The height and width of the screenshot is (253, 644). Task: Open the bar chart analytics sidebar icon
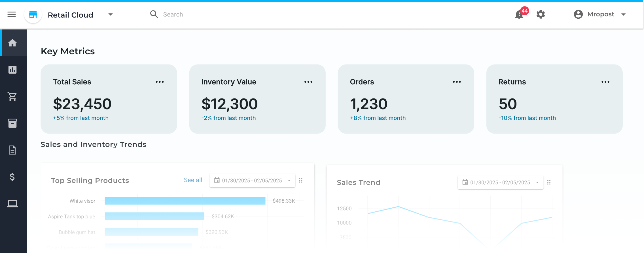coord(12,70)
